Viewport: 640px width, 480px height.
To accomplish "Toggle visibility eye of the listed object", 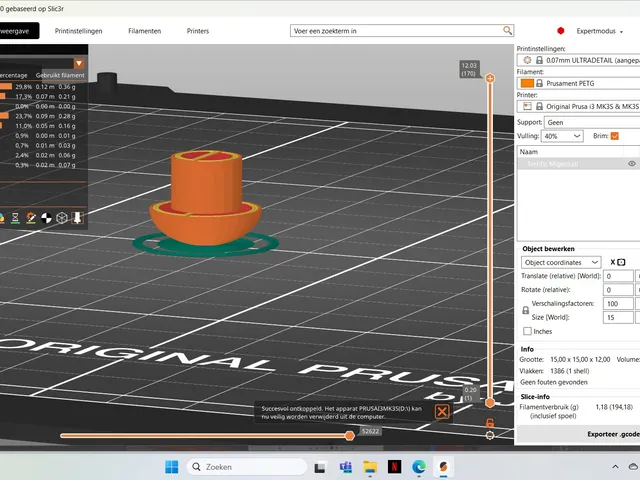I will coord(632,164).
